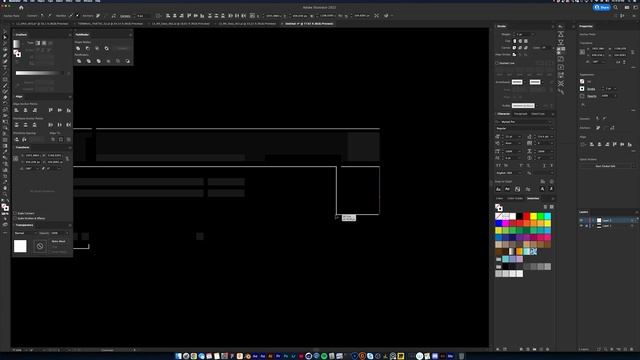
Task: Switch to the Character tab
Action: (x=503, y=114)
